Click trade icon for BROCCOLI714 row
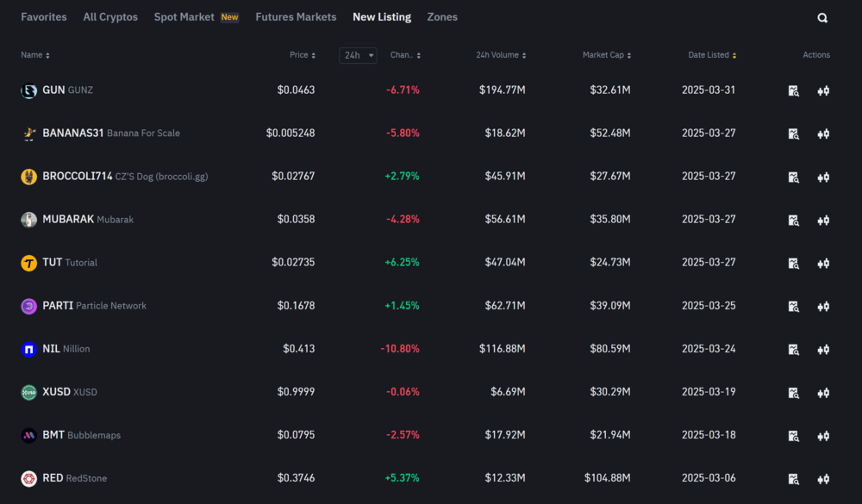The width and height of the screenshot is (862, 504). point(823,177)
